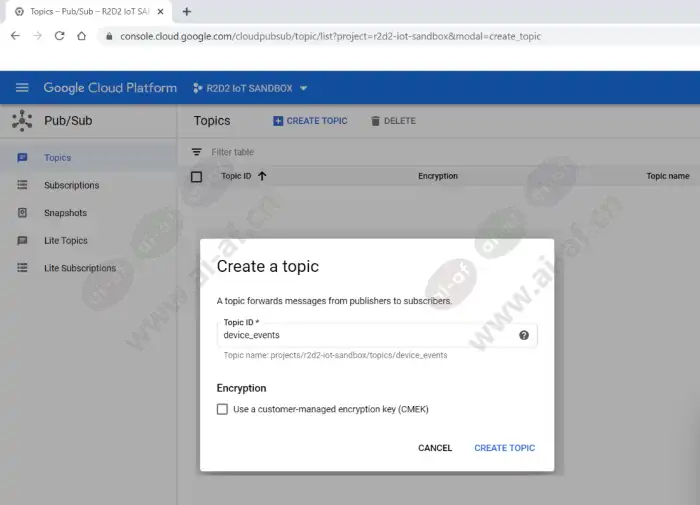Viewport: 700px width, 505px height.
Task: Open the hamburger navigation menu
Action: (22, 88)
